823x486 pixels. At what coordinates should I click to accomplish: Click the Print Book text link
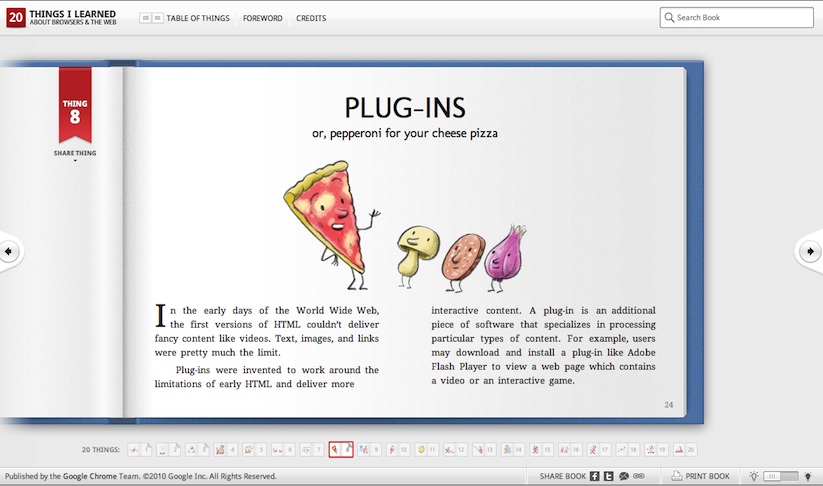(x=708, y=476)
